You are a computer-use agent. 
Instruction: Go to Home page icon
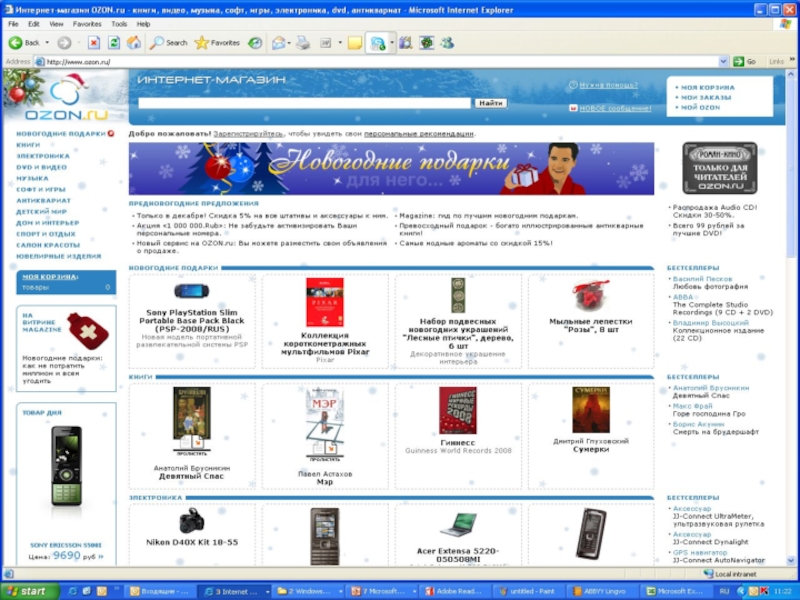coord(134,43)
